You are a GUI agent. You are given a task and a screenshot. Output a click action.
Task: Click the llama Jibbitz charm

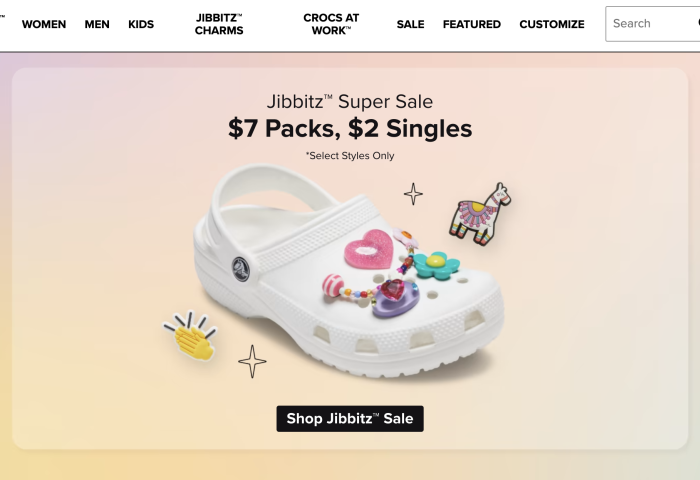tap(480, 213)
